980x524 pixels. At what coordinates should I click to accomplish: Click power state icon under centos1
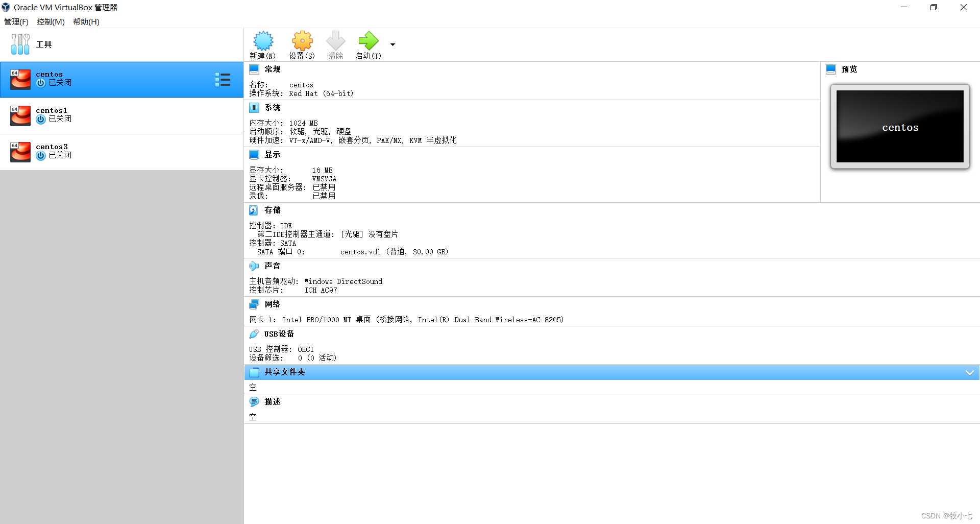click(x=41, y=119)
